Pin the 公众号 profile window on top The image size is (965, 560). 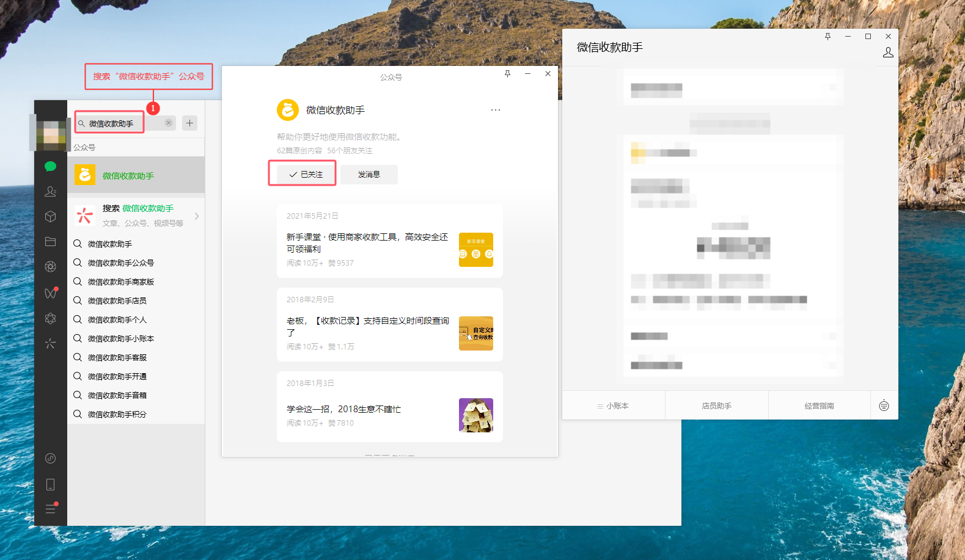(x=507, y=74)
